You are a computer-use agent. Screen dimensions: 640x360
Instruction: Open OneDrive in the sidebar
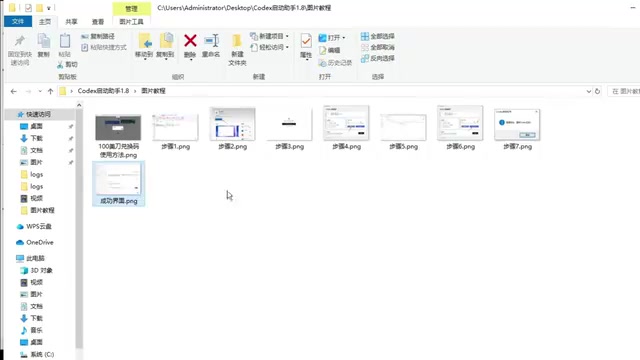tap(35, 242)
